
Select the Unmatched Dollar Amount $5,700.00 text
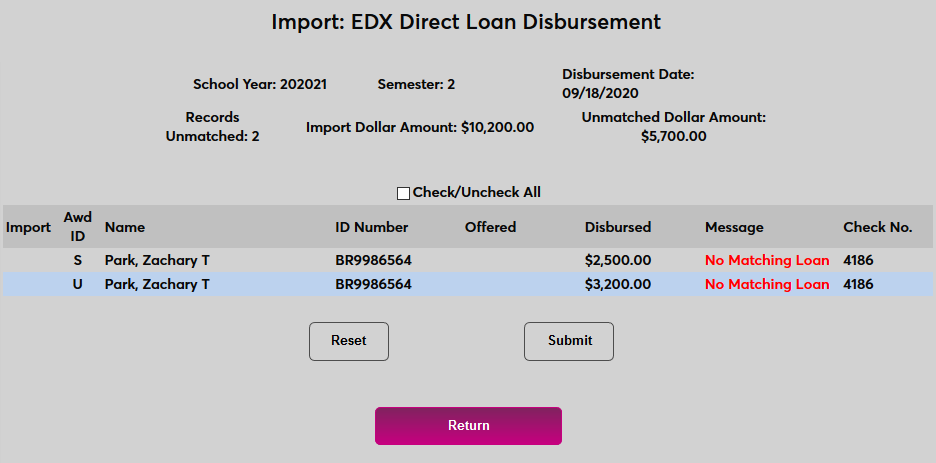pos(673,127)
